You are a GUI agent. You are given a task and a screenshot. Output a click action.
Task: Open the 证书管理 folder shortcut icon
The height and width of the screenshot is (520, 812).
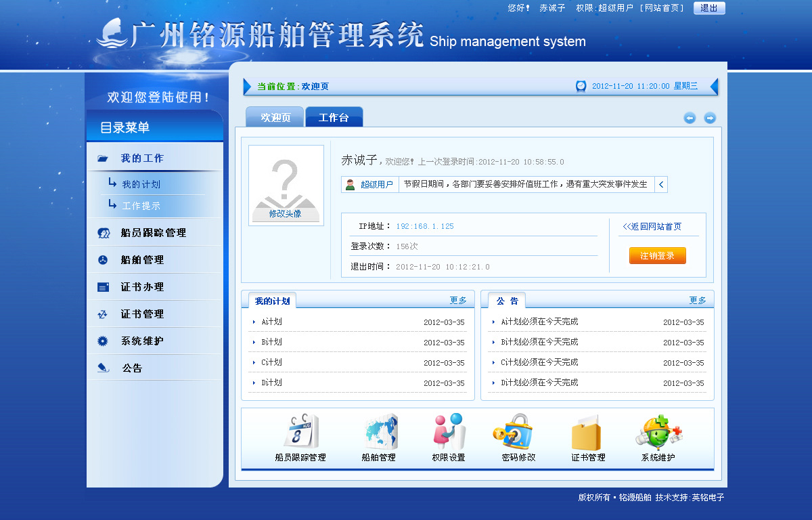(587, 433)
